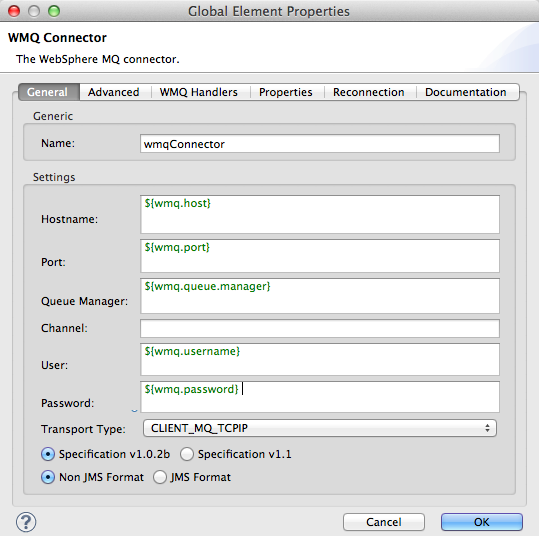The height and width of the screenshot is (536, 539).
Task: Confirm with the OK button
Action: pyautogui.click(x=482, y=522)
